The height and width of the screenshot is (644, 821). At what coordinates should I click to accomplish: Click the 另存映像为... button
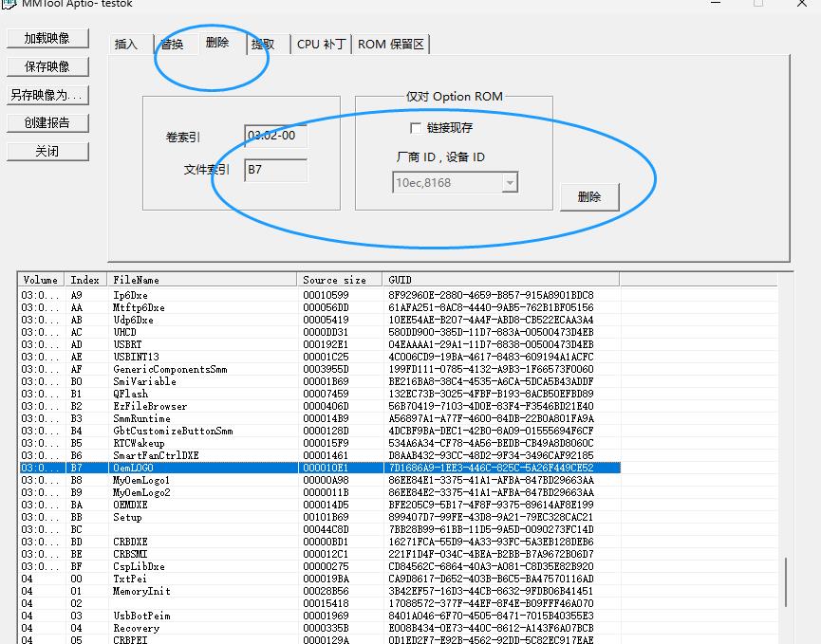click(47, 95)
